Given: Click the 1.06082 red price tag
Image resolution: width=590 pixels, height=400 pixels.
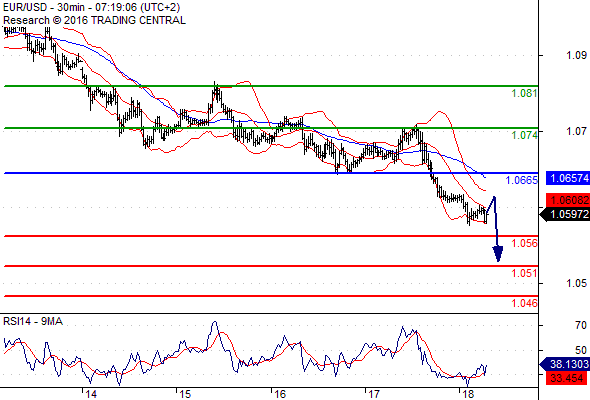Looking at the screenshot, I should point(568,199).
